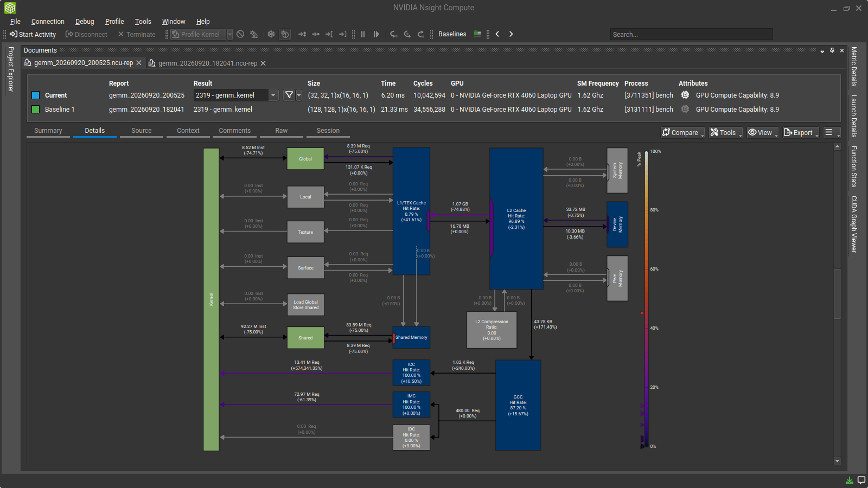The width and height of the screenshot is (868, 488).
Task: Click the Baseline 1 green color swatch
Action: point(36,110)
